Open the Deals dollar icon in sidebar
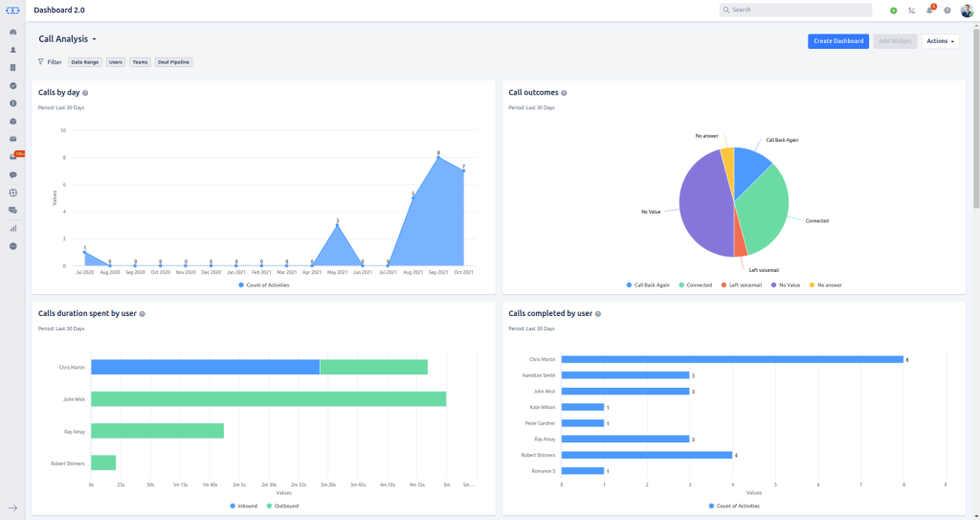Viewport: 980px width, 520px height. 13,103
